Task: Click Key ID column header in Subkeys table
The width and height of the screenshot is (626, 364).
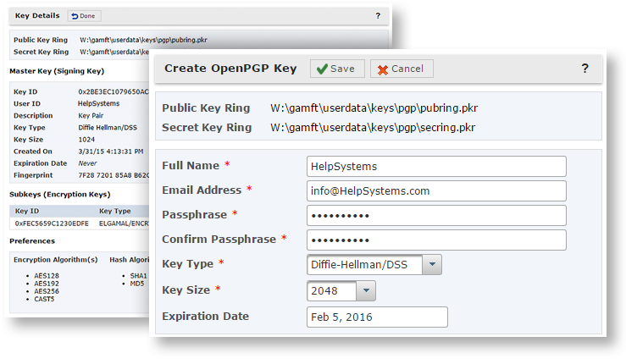Action: point(27,211)
